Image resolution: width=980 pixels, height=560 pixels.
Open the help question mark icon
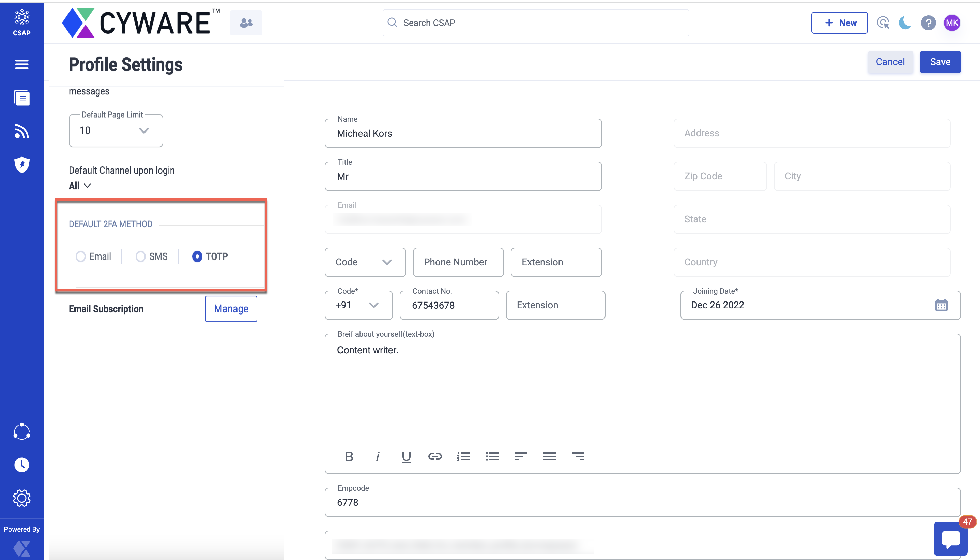point(928,23)
